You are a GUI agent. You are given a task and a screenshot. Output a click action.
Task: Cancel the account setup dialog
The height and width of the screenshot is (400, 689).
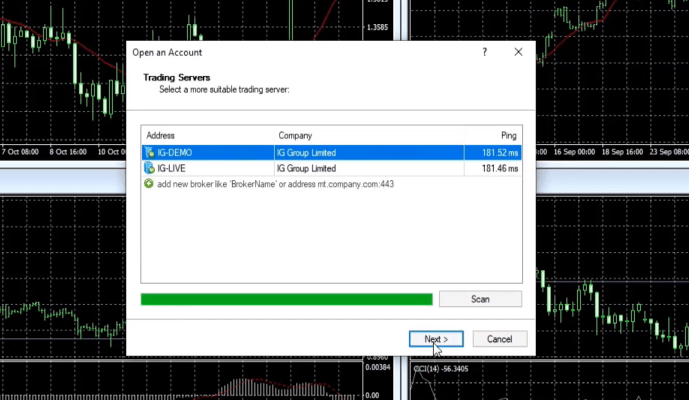pyautogui.click(x=499, y=339)
